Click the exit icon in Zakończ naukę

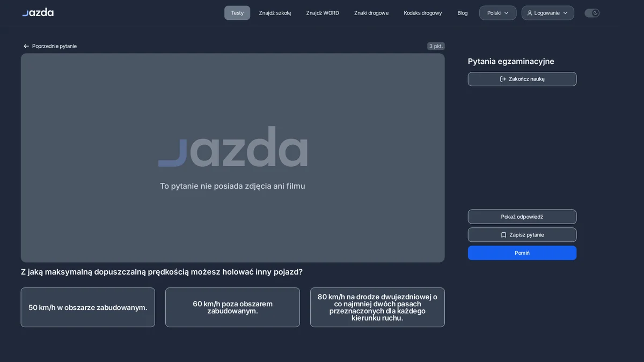click(503, 79)
